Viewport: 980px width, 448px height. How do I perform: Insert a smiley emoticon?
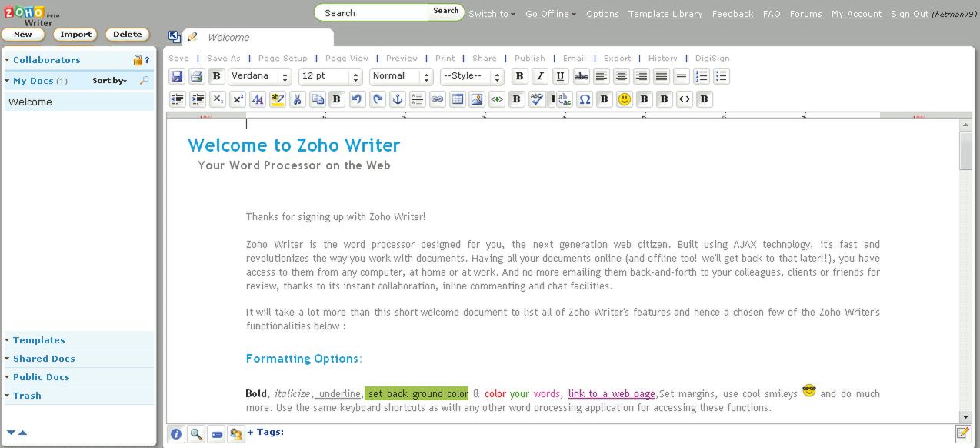(625, 99)
